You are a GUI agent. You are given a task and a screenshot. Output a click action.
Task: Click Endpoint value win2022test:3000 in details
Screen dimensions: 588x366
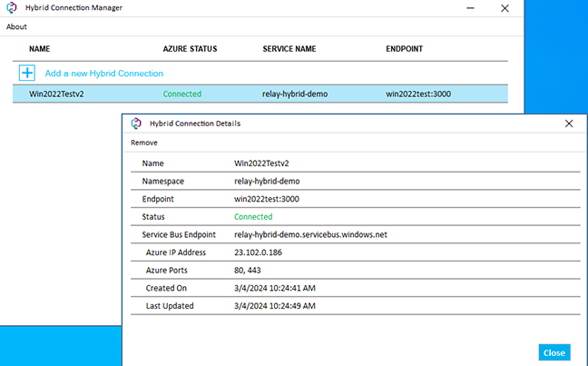267,199
